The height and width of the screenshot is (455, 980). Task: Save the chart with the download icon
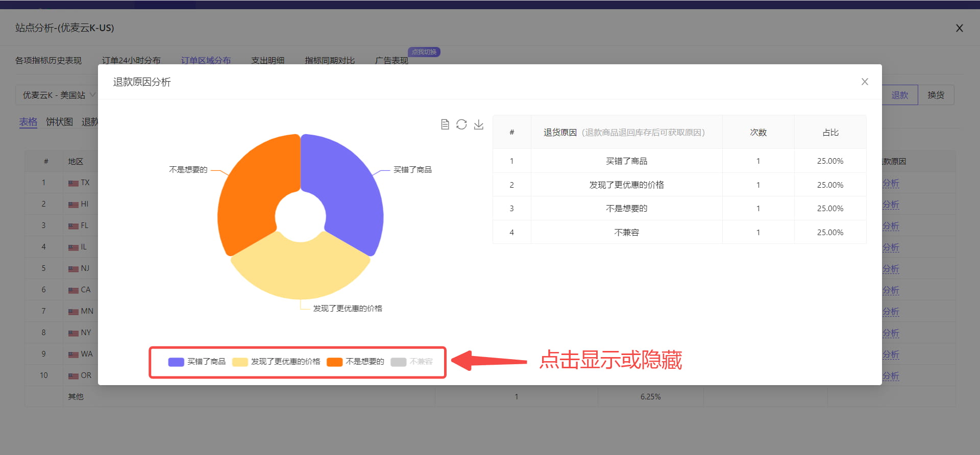coord(478,124)
